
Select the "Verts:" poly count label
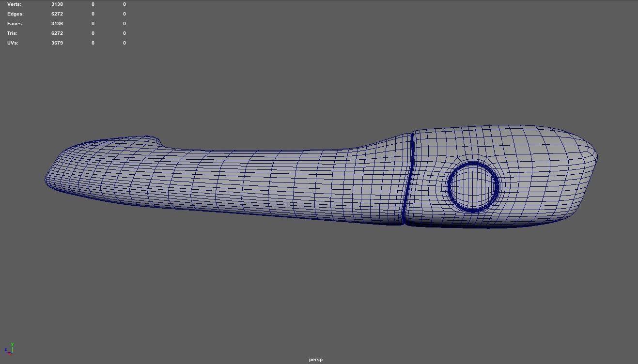tap(15, 4)
